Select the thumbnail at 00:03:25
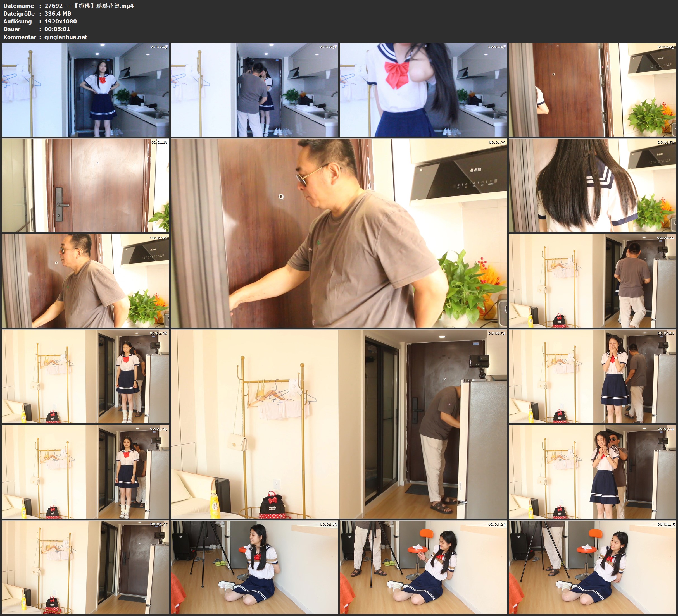This screenshot has width=678, height=616. 85,472
